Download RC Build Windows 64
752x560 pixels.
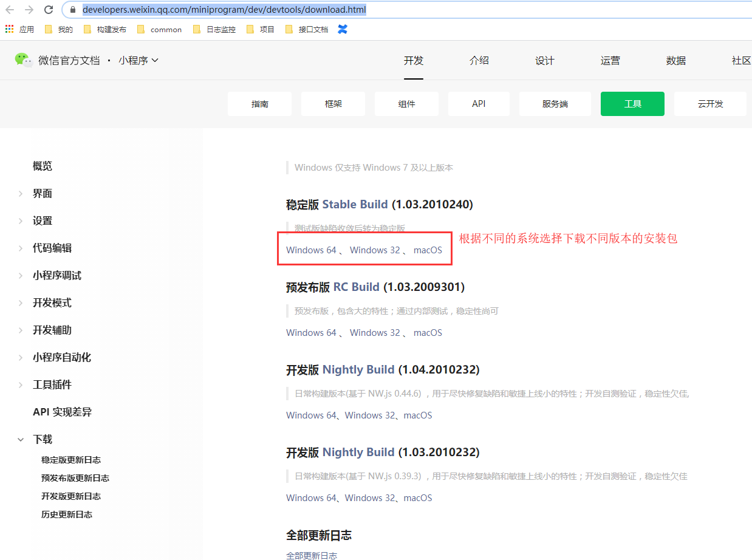(x=311, y=333)
